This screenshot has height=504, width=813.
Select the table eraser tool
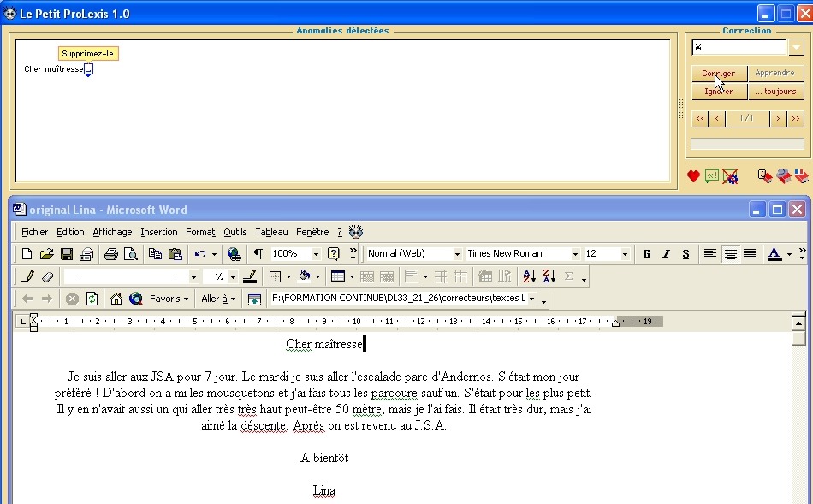click(48, 276)
